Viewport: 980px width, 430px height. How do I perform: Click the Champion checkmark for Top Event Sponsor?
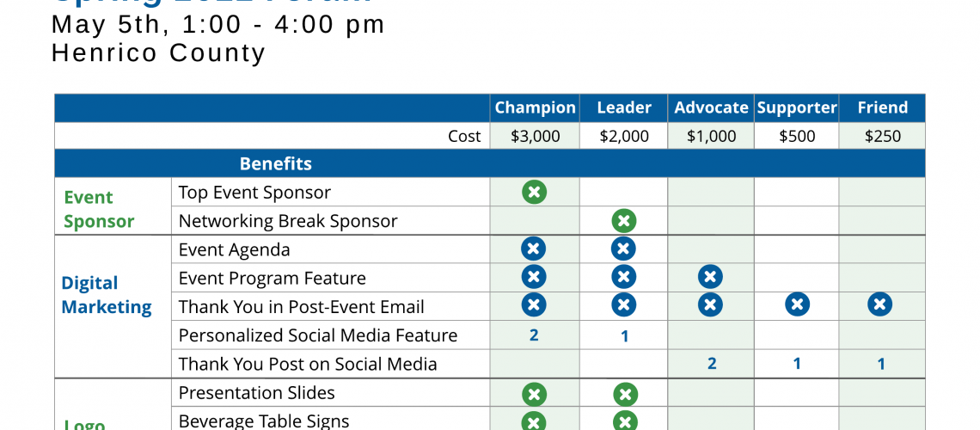point(534,192)
